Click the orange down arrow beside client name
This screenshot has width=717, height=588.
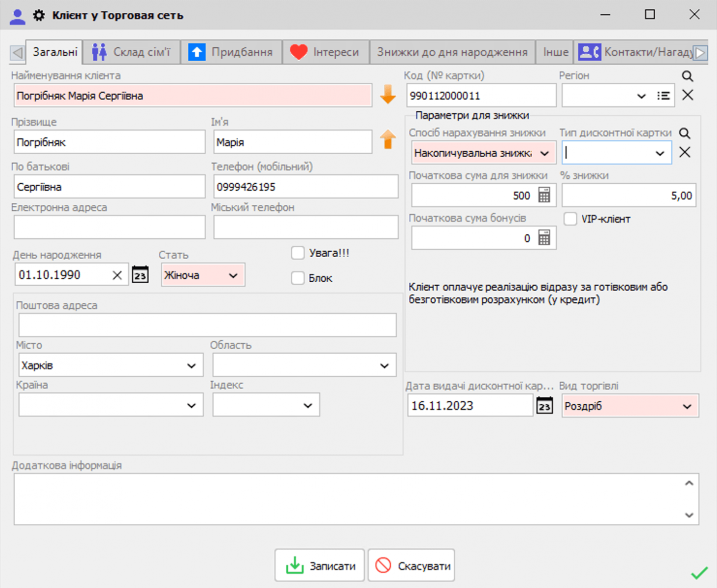[388, 95]
